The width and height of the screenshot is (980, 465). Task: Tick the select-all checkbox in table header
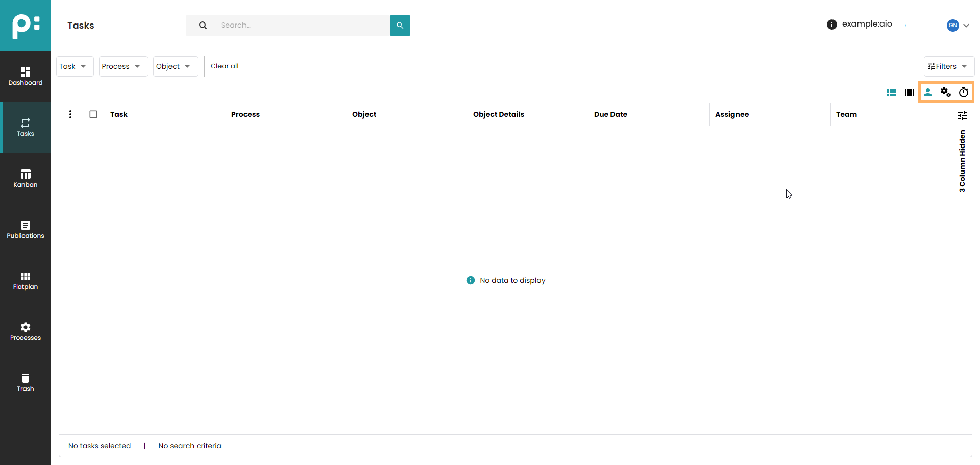tap(93, 114)
